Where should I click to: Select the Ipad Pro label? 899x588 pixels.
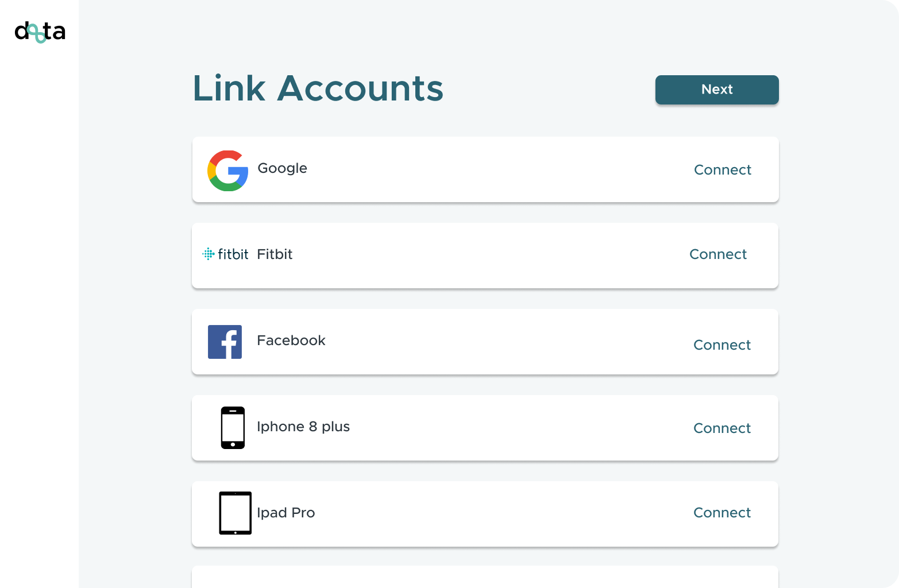285,513
